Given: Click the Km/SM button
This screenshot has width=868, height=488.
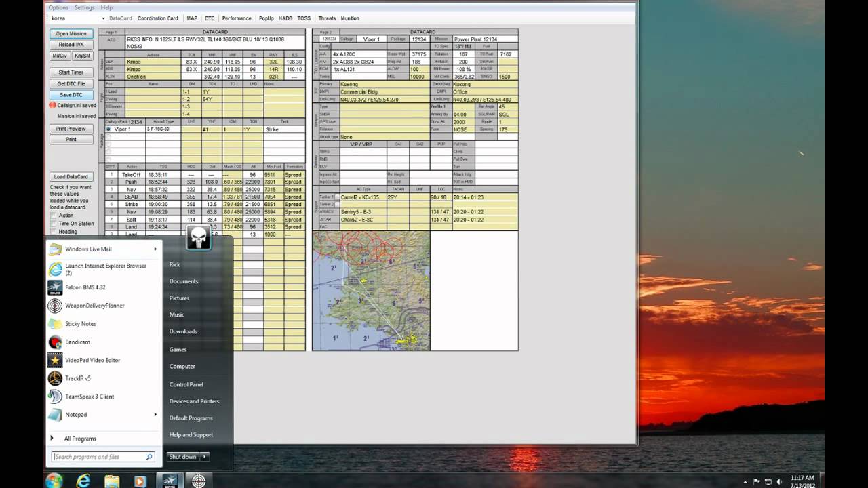Looking at the screenshot, I should coord(82,56).
